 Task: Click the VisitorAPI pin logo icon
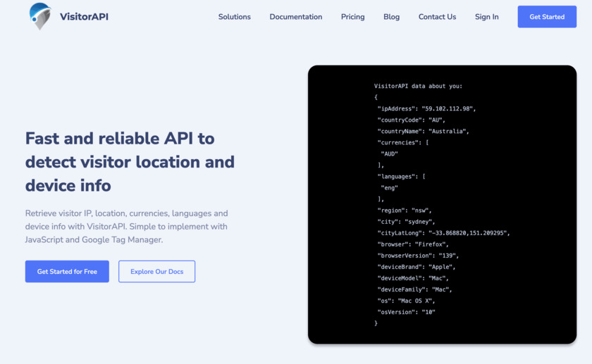[x=40, y=16]
